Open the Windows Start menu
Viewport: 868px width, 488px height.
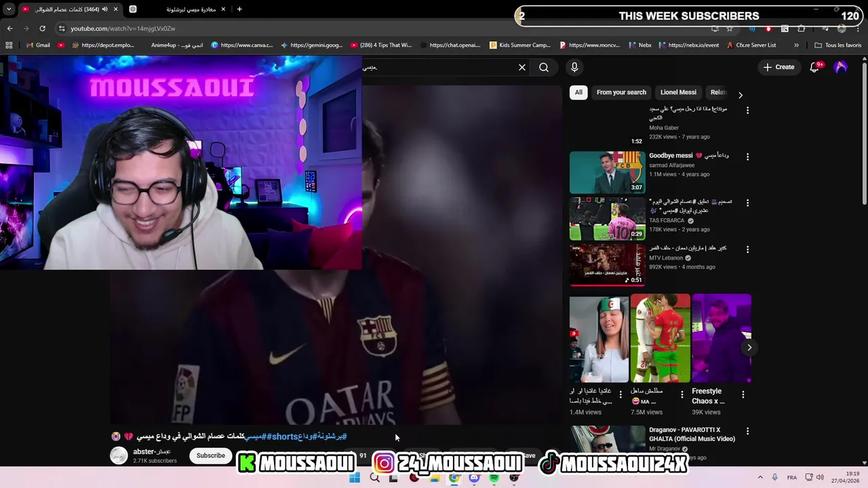(x=355, y=478)
